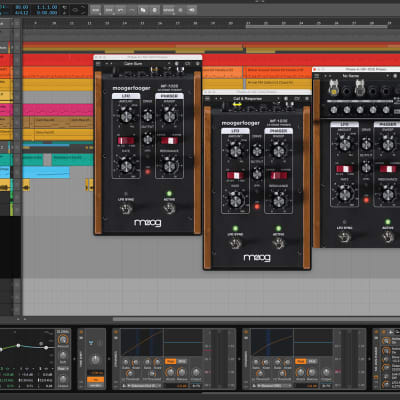Click rightmost header icon in Call & Response window
This screenshot has width=400, height=400.
307,99
